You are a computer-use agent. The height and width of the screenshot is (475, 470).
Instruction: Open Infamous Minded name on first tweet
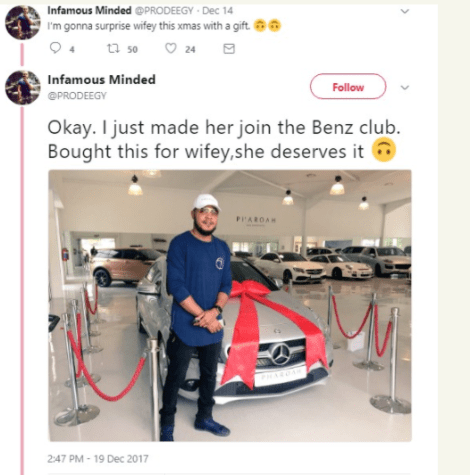(x=89, y=11)
